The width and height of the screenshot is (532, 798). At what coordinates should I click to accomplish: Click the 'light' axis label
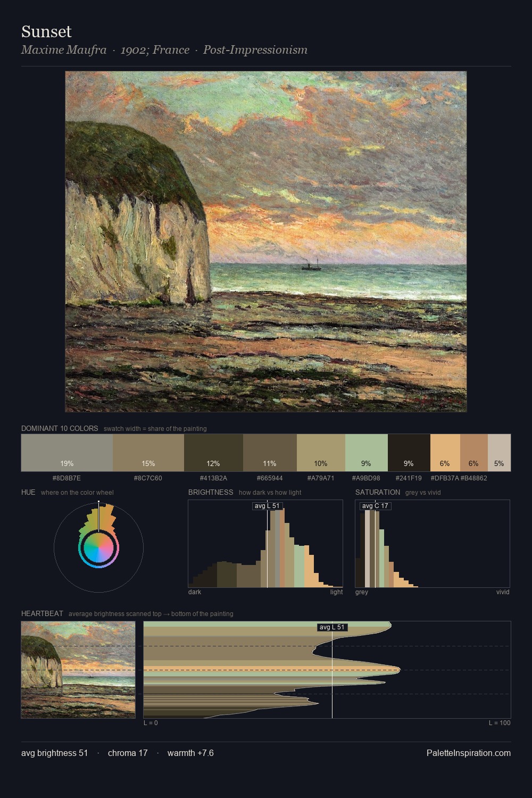337,592
